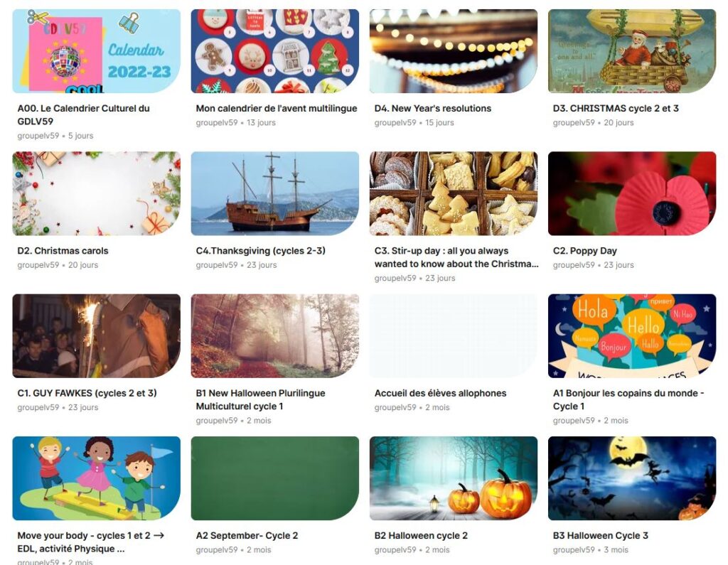Open the red poppy thumbnail
This screenshot has width=728, height=565.
[632, 193]
